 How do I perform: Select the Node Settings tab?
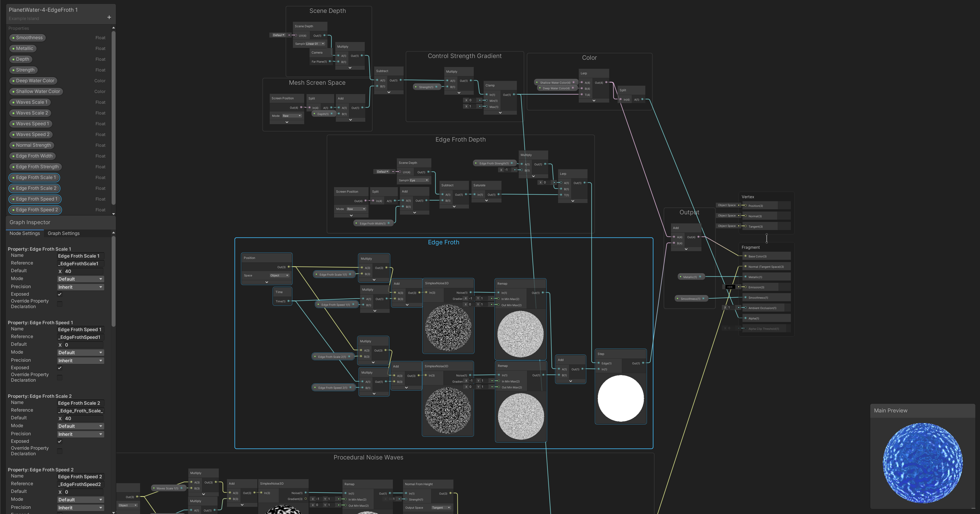[25, 233]
